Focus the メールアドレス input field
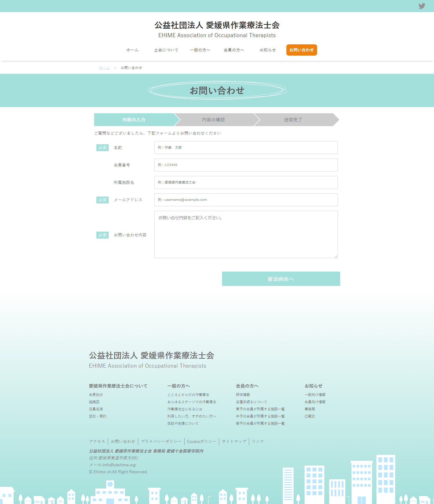Viewport: 434px width, 504px height. pos(246,200)
